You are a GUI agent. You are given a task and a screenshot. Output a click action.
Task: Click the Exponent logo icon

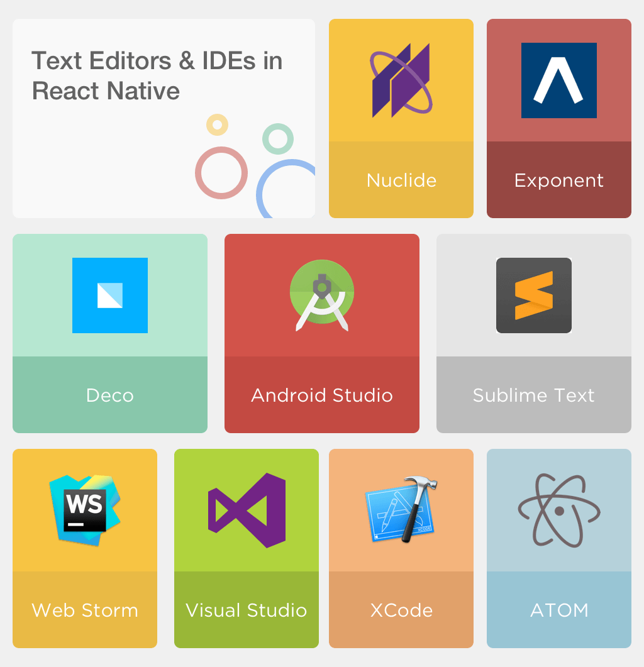click(x=559, y=80)
